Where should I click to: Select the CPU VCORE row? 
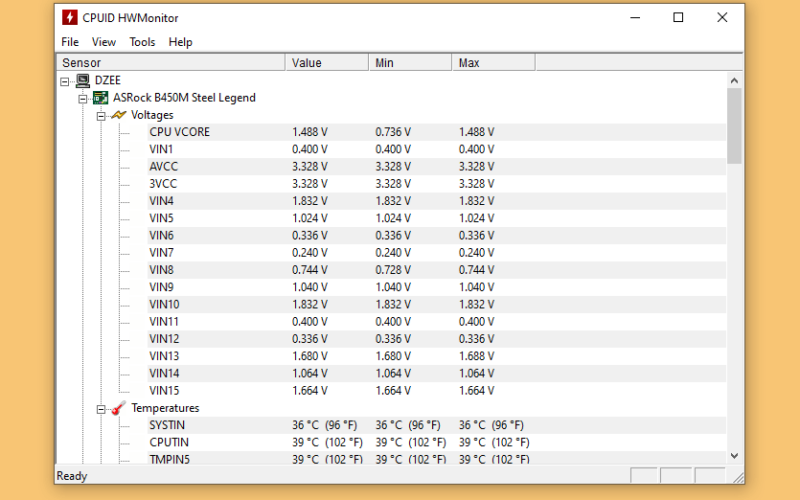tap(437, 132)
